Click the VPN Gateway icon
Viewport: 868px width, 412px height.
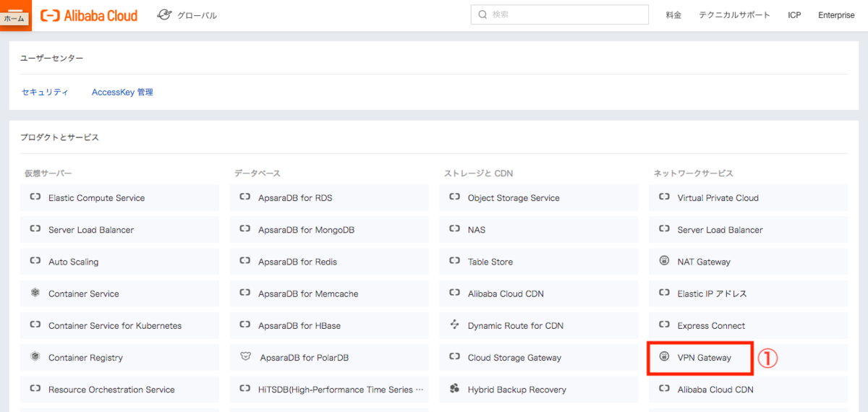click(x=664, y=356)
